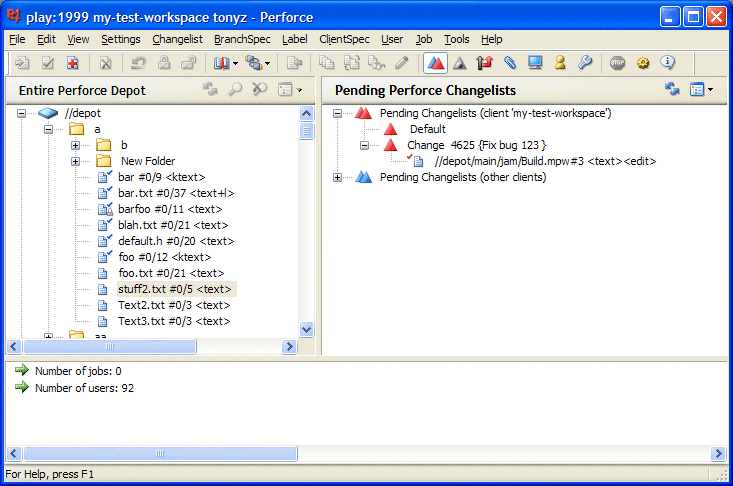
Task: Open the client workspaces monitor icon
Action: (535, 63)
